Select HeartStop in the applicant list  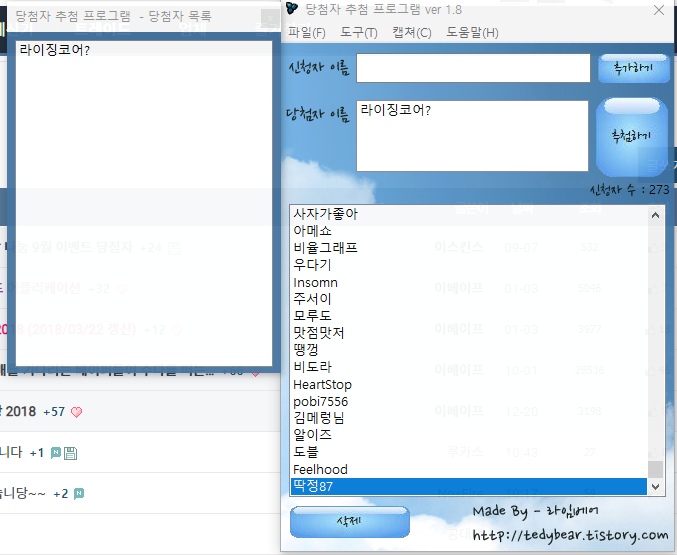[x=322, y=385]
